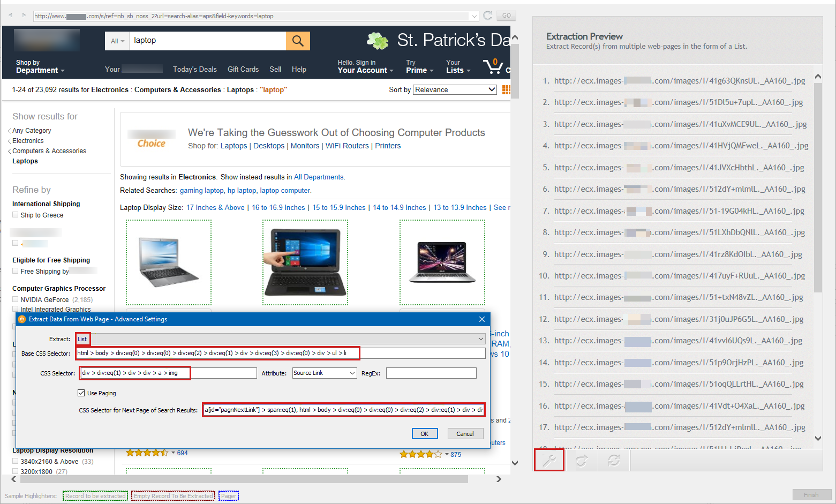Click the web page vertical scrollbar down arrow
The width and height of the screenshot is (836, 504).
point(515,463)
